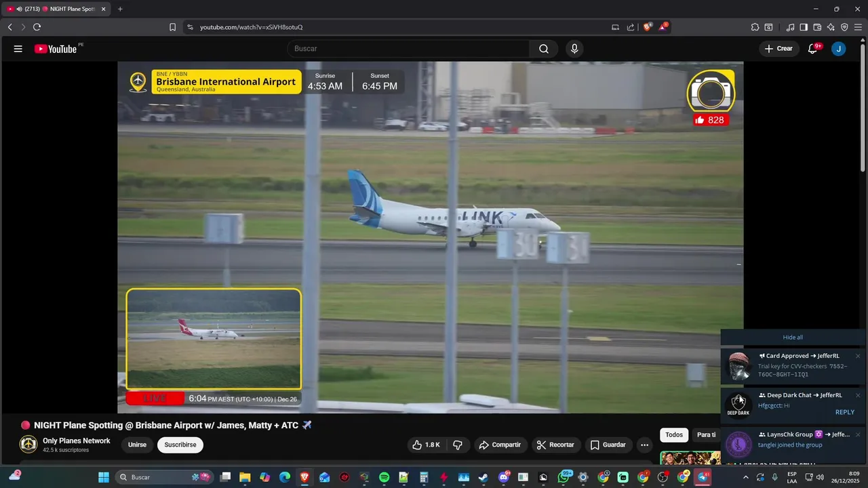Select the NIGHT Plane Spotting tab

click(57, 9)
